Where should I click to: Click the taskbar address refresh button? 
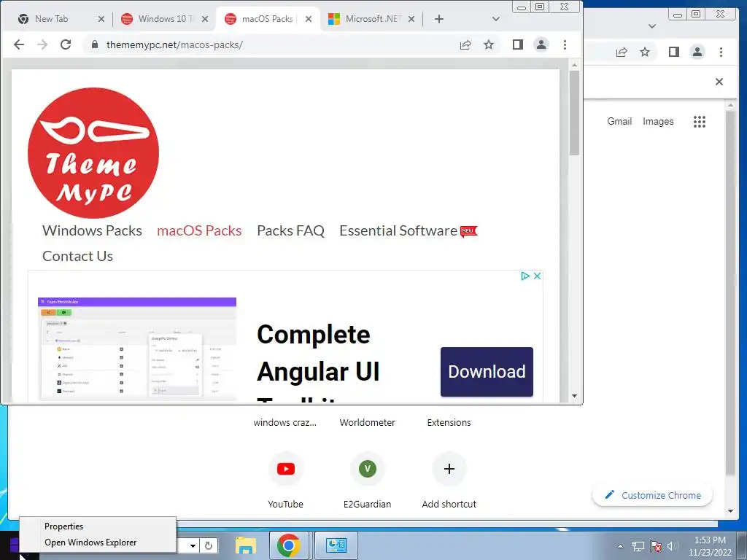click(209, 545)
